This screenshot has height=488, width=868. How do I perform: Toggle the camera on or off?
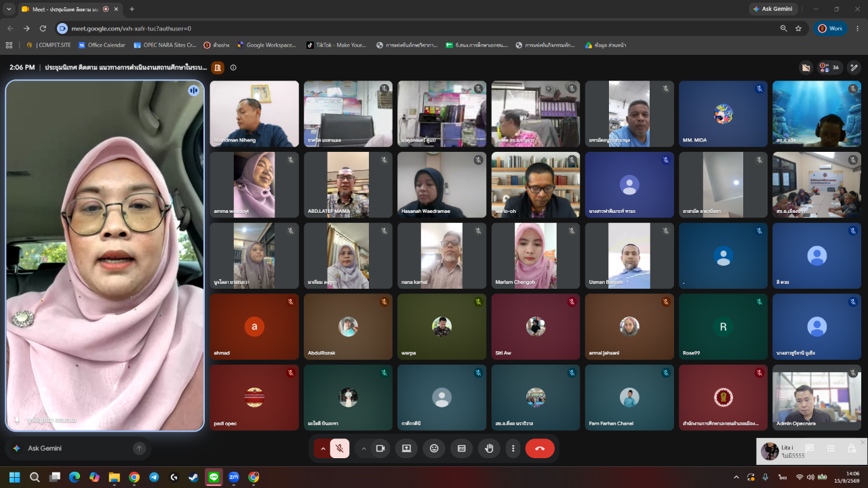(x=380, y=448)
